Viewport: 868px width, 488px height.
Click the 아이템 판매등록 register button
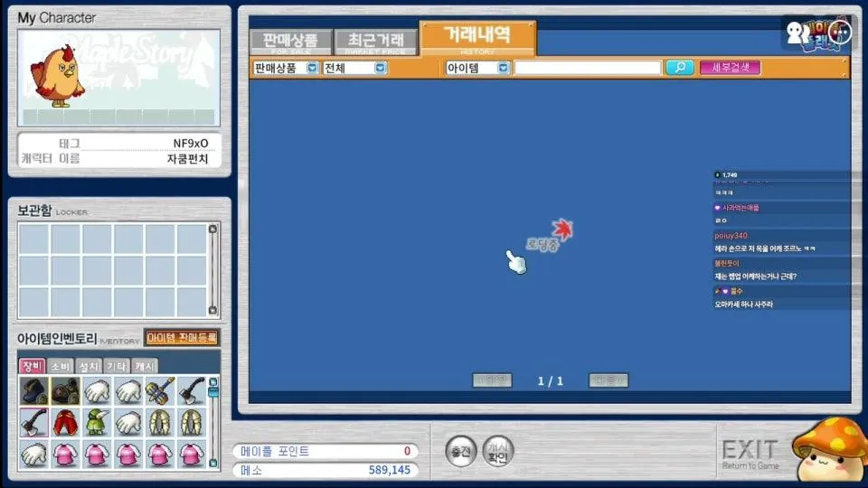pyautogui.click(x=182, y=337)
